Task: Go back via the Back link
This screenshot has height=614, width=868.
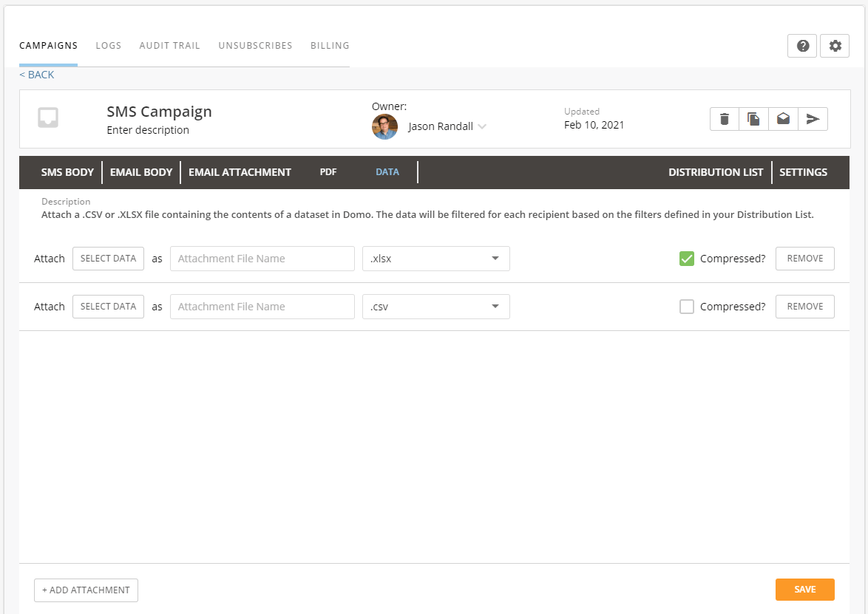Action: tap(36, 75)
